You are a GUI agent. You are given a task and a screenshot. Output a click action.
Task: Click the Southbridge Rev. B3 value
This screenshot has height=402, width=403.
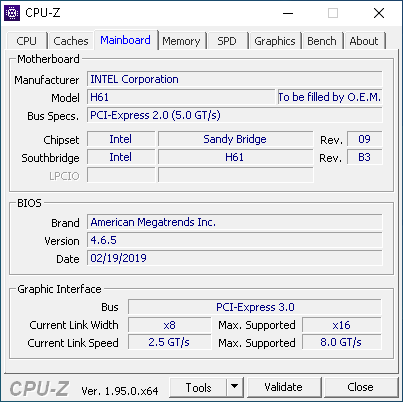point(364,157)
